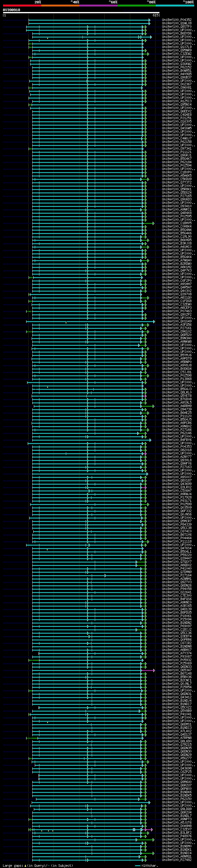Select the UniRef100_Q6EEY2 label
The width and height of the screenshot is (197, 868).
pyautogui.click(x=177, y=111)
